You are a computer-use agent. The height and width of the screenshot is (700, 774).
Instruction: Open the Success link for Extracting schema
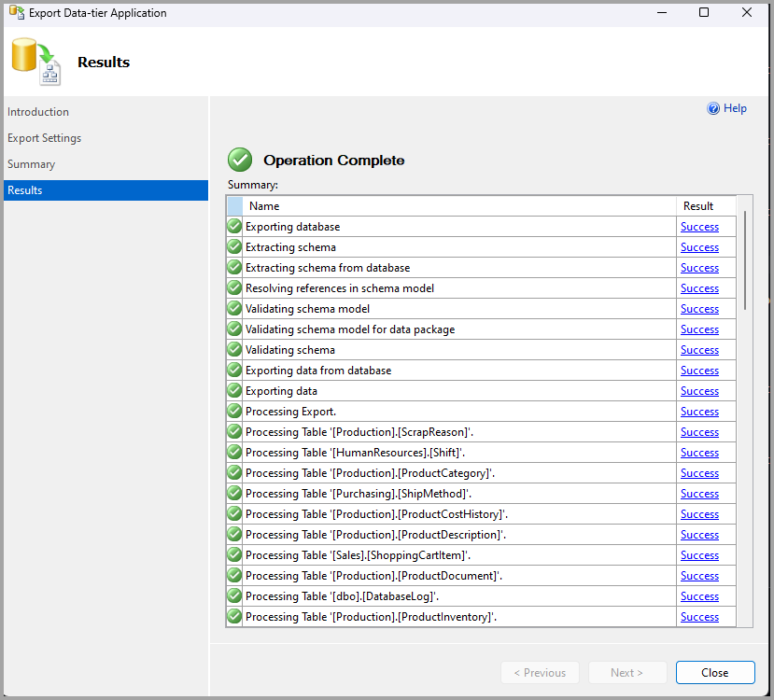699,247
